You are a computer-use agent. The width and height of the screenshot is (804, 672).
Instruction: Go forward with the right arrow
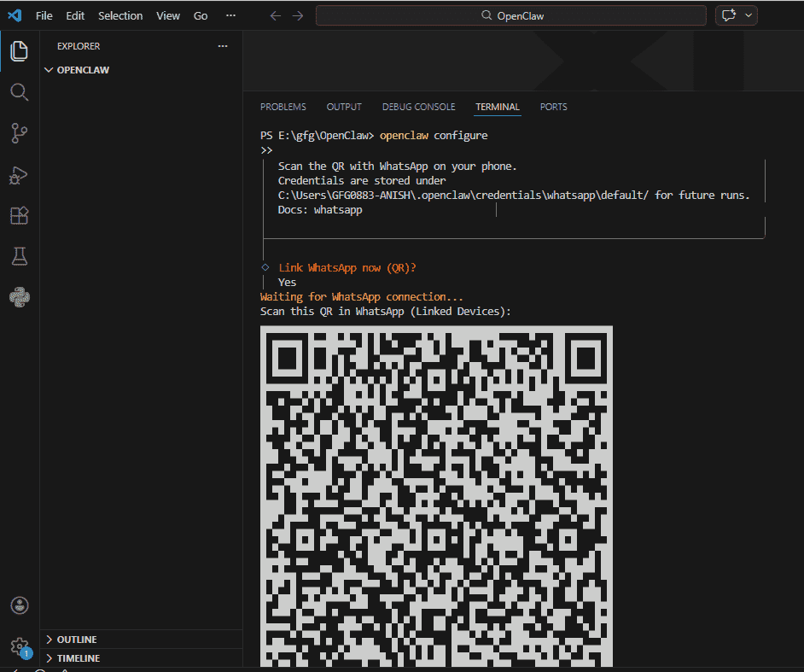(298, 16)
